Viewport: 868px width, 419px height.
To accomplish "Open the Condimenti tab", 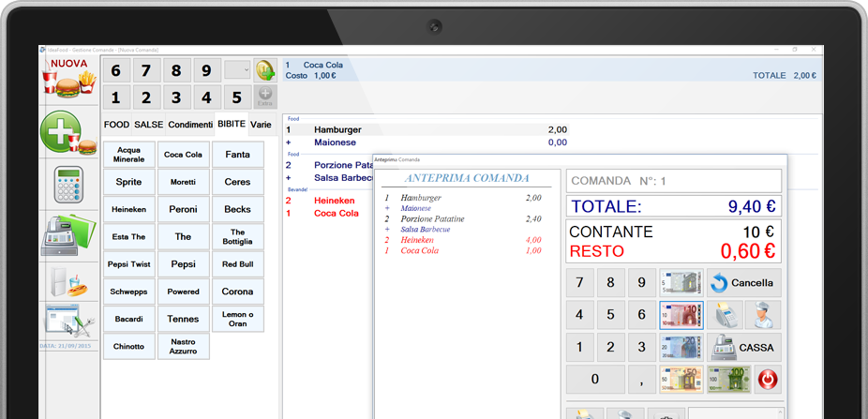I will (x=190, y=125).
